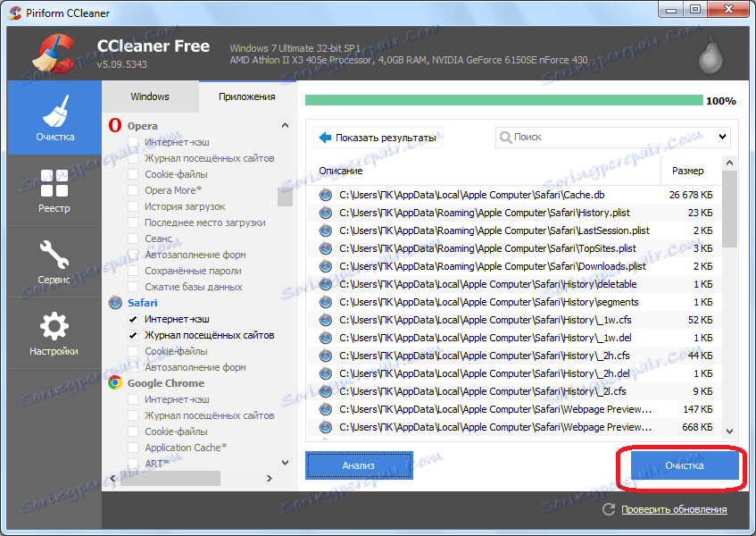Click up arrow of applications list scrollbar
This screenshot has width=756, height=536.
[x=285, y=125]
